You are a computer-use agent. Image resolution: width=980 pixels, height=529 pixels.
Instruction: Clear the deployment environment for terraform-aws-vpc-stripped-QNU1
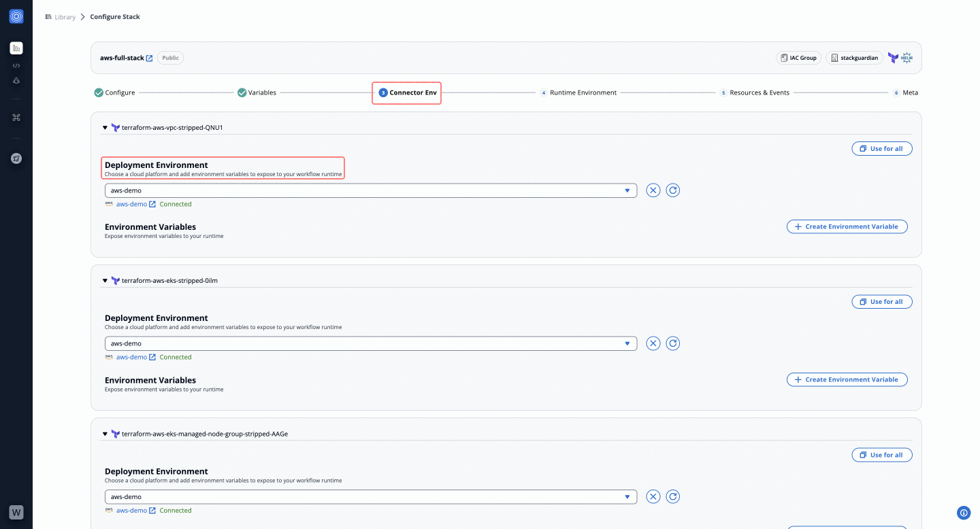tap(653, 190)
